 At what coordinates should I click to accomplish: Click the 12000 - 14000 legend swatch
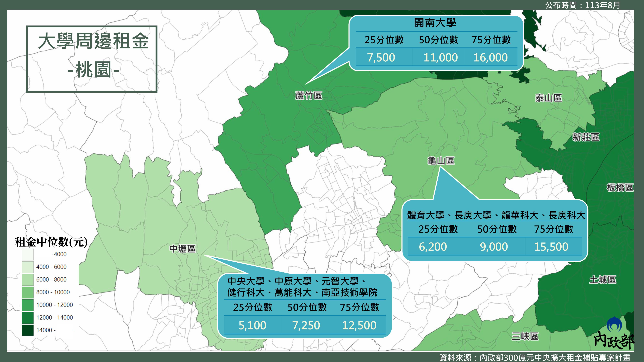coord(28,318)
